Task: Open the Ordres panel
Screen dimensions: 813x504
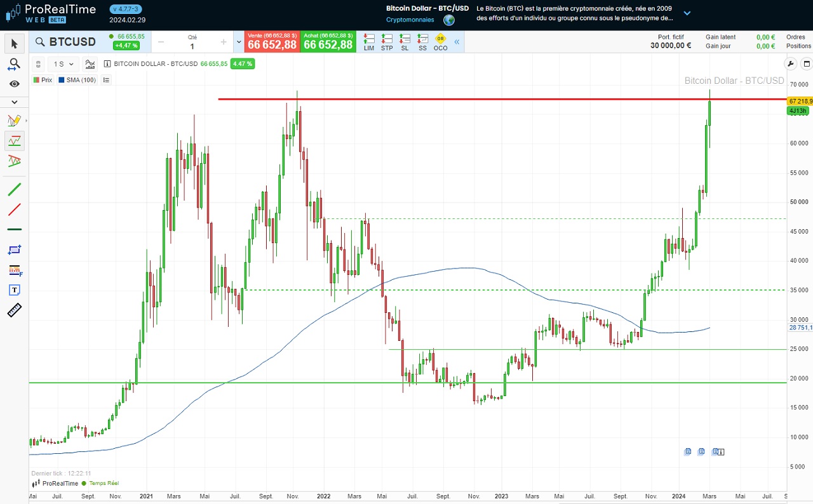Action: click(x=795, y=37)
